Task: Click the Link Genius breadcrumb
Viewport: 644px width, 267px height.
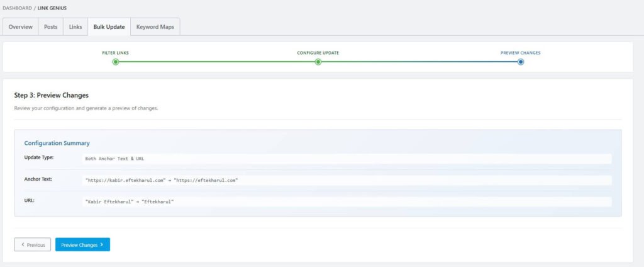Action: [52, 8]
